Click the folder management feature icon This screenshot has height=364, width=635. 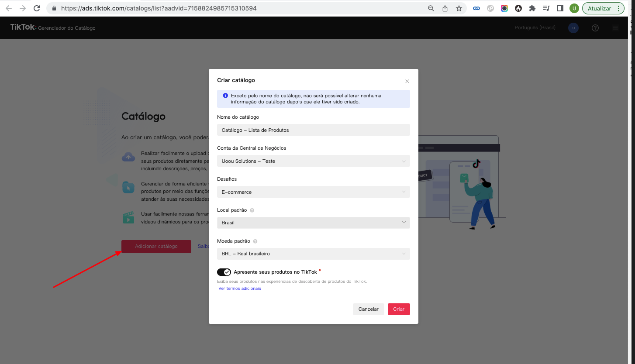[x=128, y=188]
